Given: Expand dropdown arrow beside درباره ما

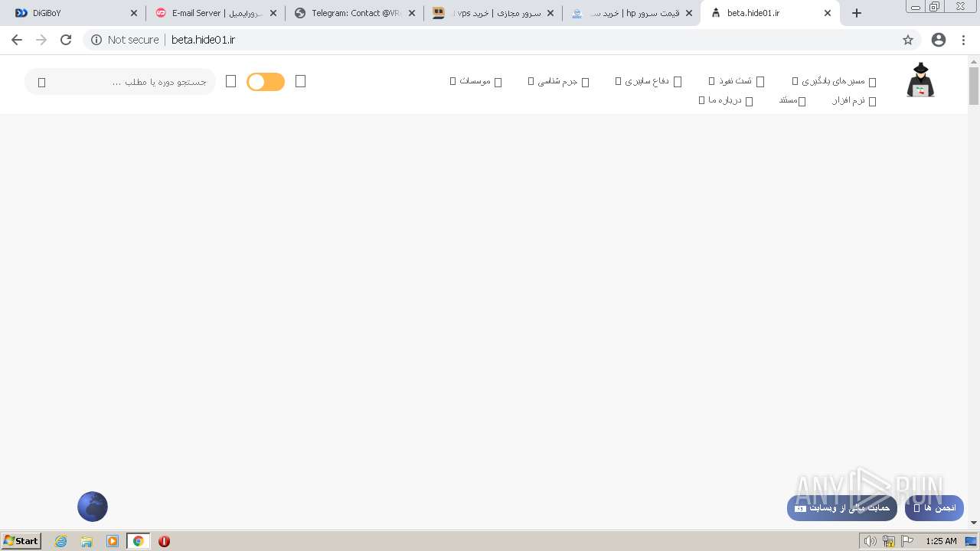Looking at the screenshot, I should 701,100.
